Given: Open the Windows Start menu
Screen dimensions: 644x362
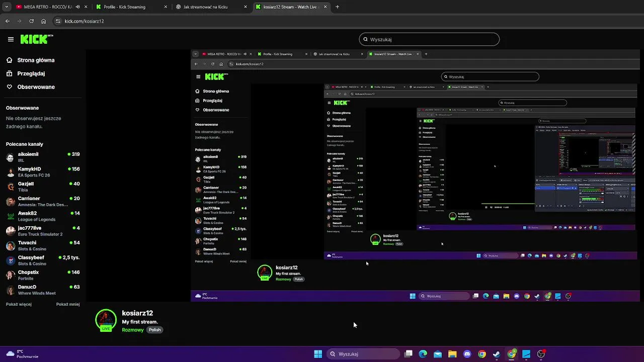Looking at the screenshot, I should pos(318,354).
